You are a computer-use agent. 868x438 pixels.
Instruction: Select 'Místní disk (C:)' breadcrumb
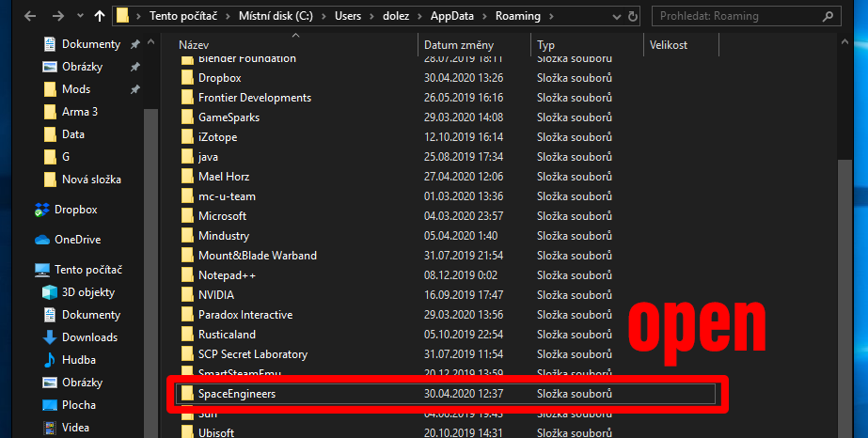pyautogui.click(x=276, y=16)
